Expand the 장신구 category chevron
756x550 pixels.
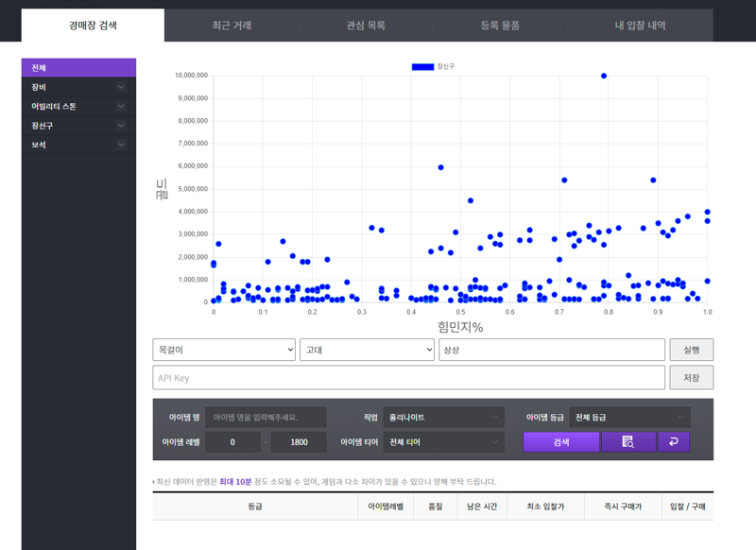(x=121, y=126)
